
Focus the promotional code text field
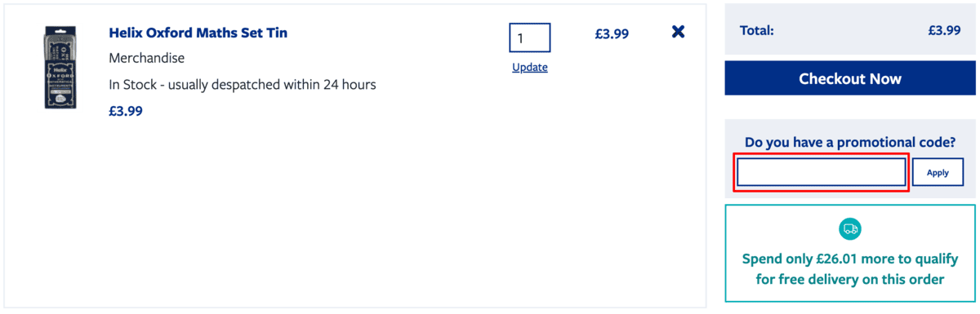(x=822, y=172)
